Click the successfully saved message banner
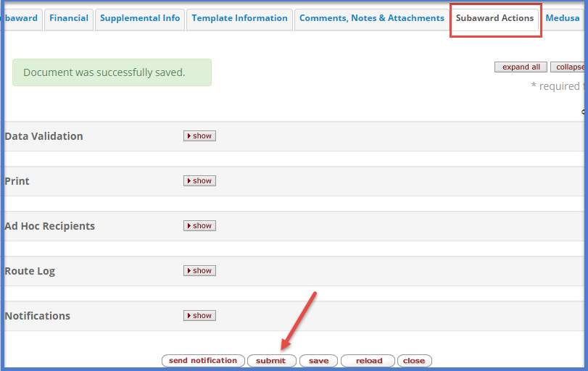Screen dimensions: 588x371 pos(112,72)
